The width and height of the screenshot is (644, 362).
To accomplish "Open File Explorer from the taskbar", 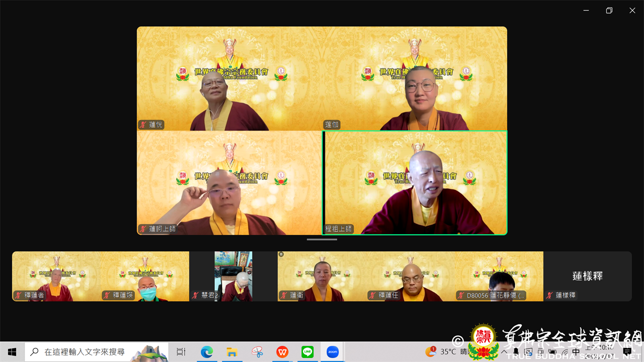I will click(x=231, y=352).
